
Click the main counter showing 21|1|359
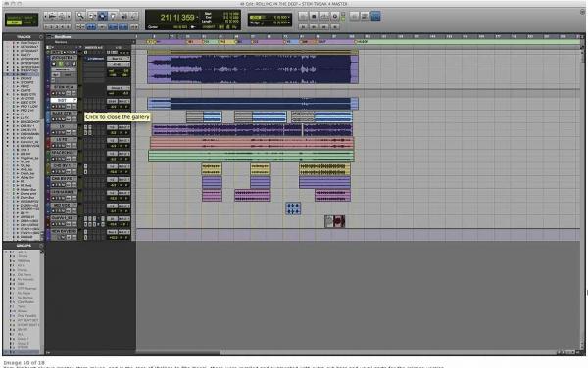point(177,18)
